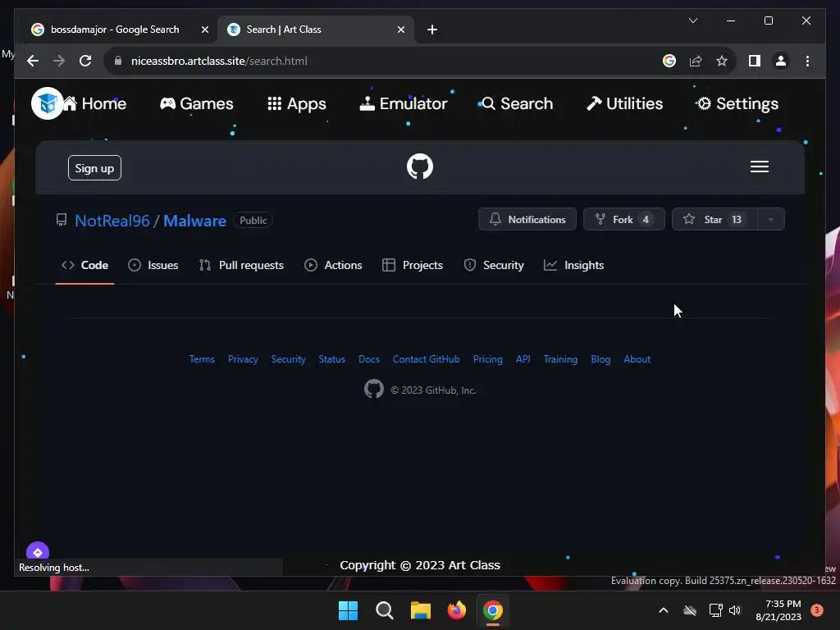Select the repository Security tab
The height and width of the screenshot is (630, 840).
tap(494, 265)
